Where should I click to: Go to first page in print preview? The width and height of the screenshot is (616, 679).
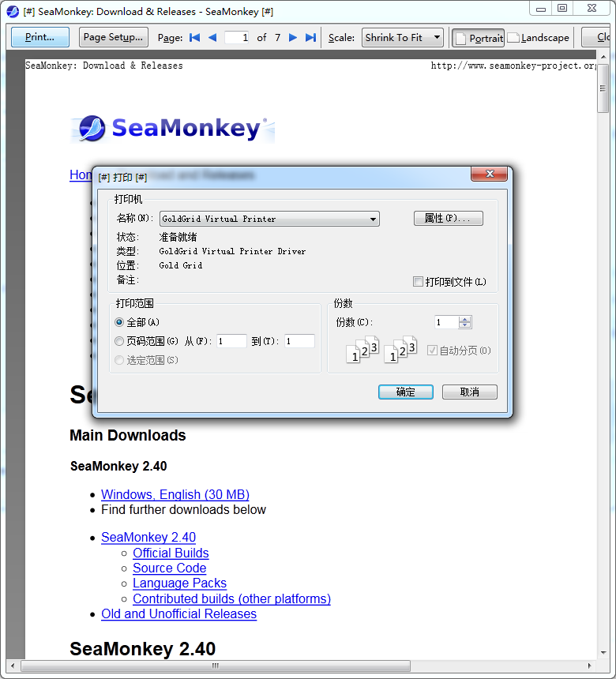click(x=195, y=37)
